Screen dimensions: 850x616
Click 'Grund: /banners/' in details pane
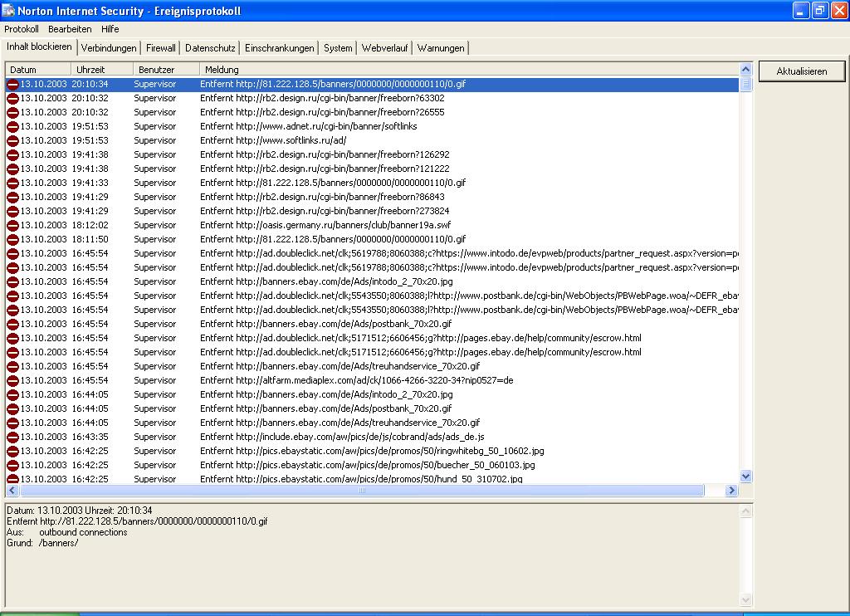42,543
